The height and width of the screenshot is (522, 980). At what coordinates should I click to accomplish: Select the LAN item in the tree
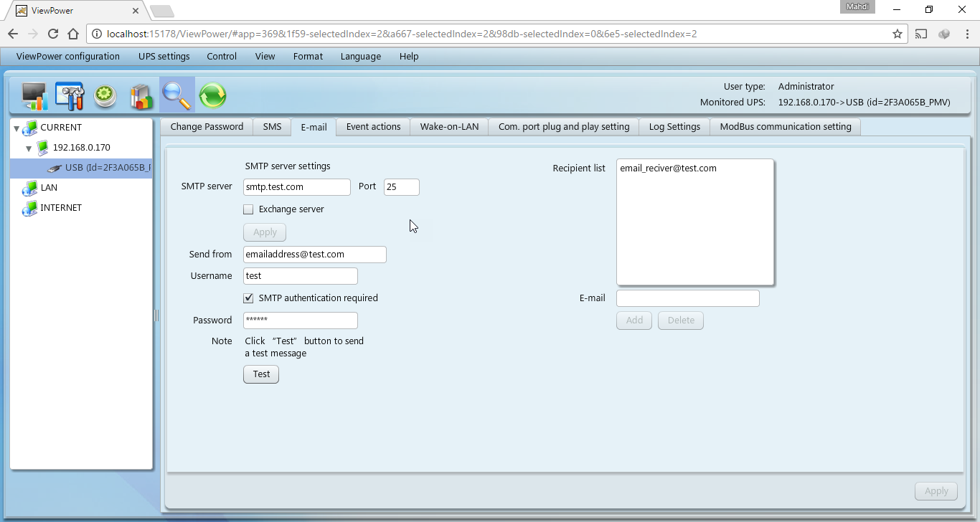pyautogui.click(x=49, y=188)
